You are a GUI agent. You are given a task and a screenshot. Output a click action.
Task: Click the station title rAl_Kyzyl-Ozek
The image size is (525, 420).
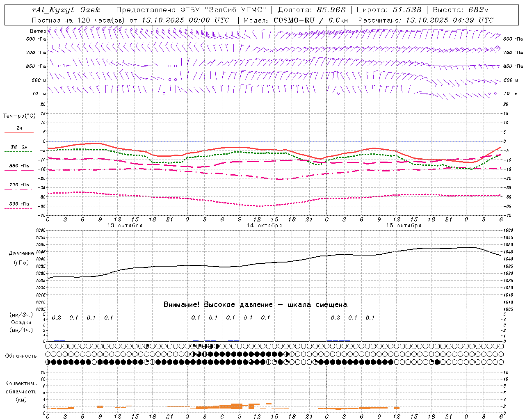pos(66,10)
